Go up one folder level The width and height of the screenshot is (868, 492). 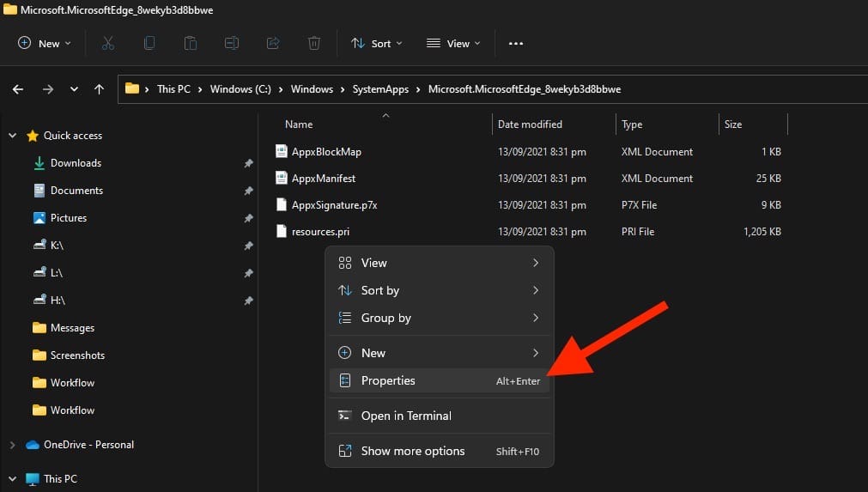99,89
